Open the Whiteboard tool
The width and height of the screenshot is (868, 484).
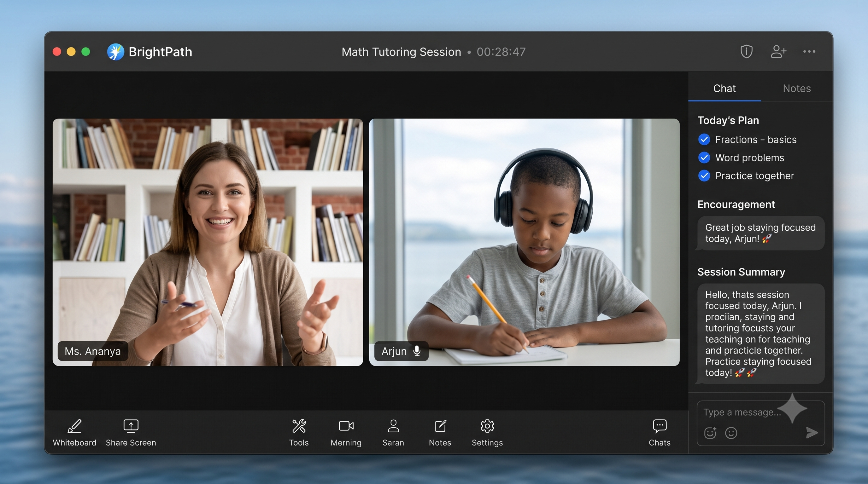(x=74, y=433)
